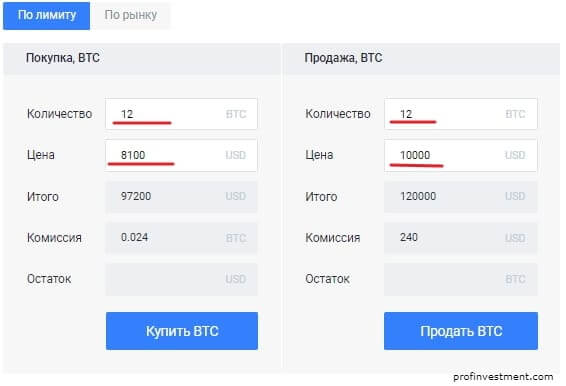Viewport: 566px width, 386px height.
Task: Select the buy Количество field with 12
Action: [x=182, y=114]
